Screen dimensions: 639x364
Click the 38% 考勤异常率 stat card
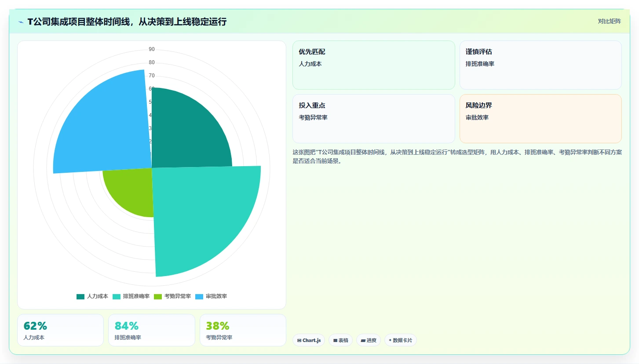point(243,330)
